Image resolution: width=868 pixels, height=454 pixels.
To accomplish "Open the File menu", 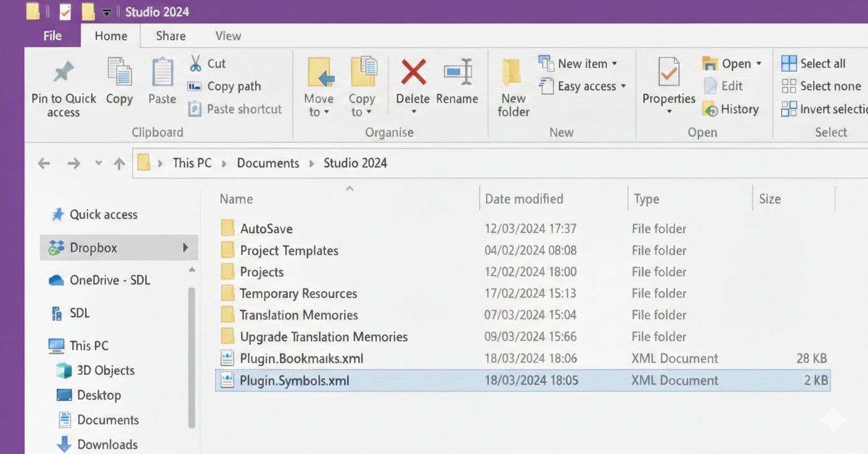I will tap(52, 36).
